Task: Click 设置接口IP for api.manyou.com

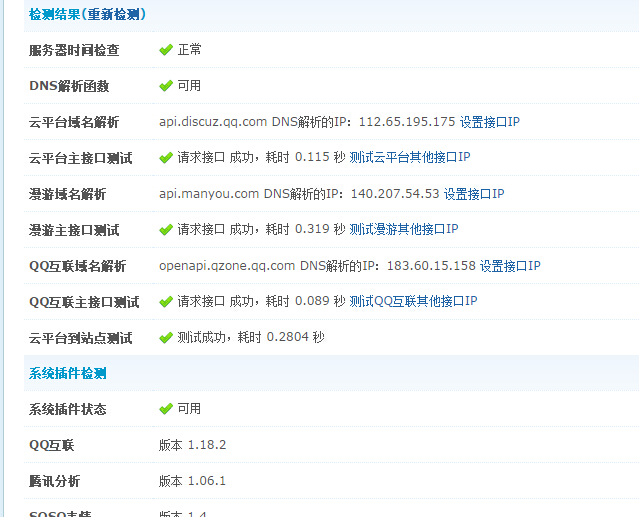Action: pos(474,194)
